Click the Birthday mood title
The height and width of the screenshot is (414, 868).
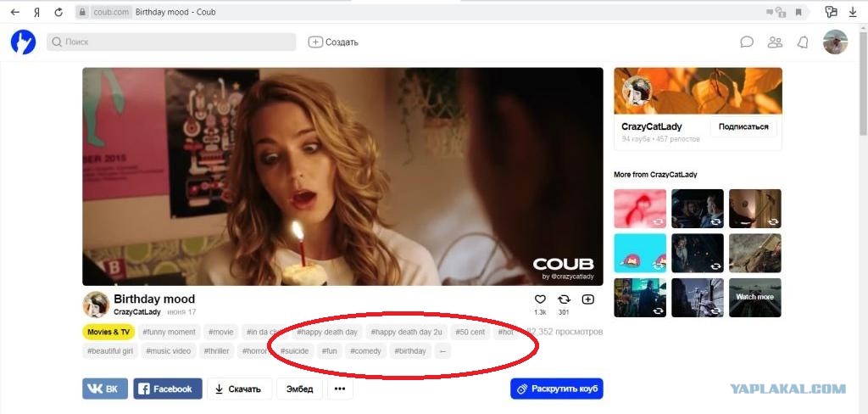(154, 299)
